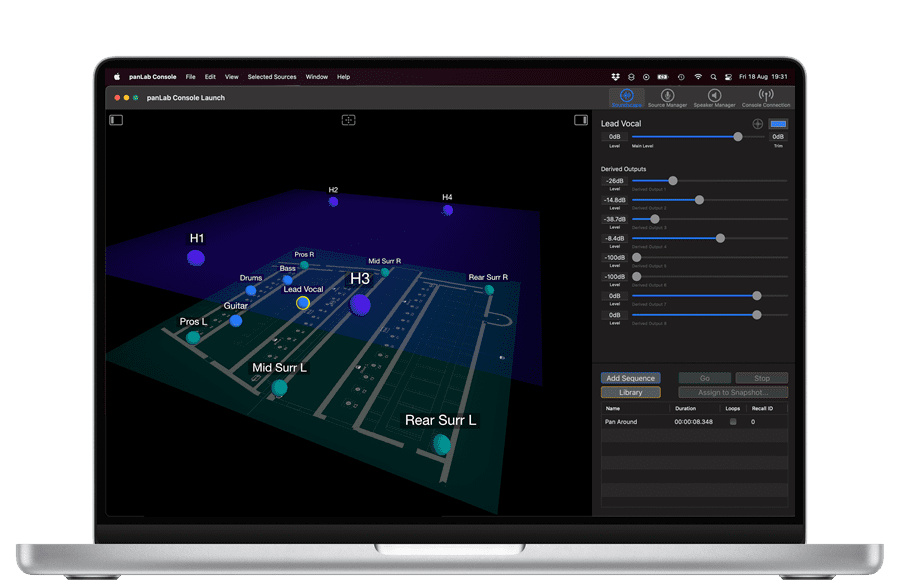900x585 pixels.
Task: Select the Pan Around sequence row
Action: pyautogui.click(x=695, y=421)
